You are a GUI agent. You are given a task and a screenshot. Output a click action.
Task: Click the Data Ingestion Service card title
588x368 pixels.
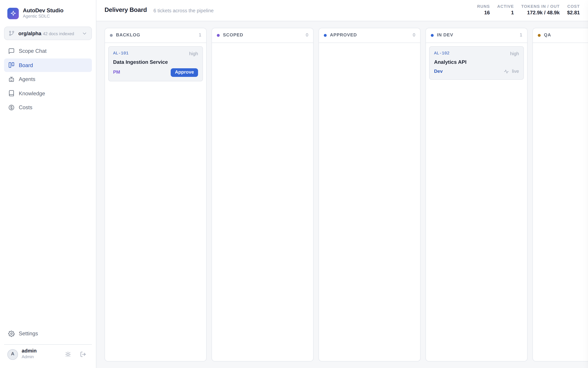pyautogui.click(x=140, y=62)
